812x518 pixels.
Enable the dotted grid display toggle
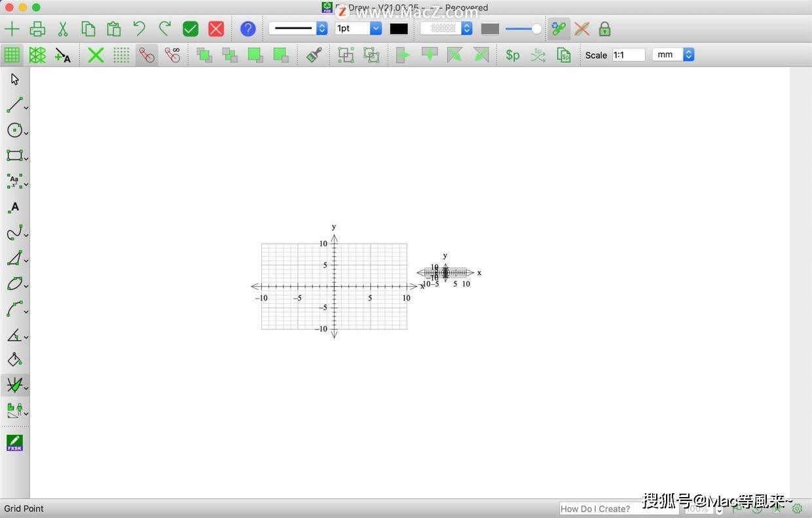click(x=121, y=54)
